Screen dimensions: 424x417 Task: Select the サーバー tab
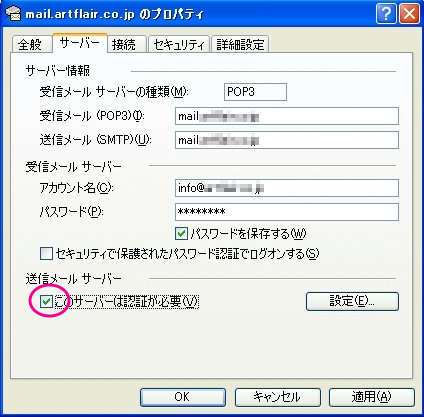pos(80,43)
